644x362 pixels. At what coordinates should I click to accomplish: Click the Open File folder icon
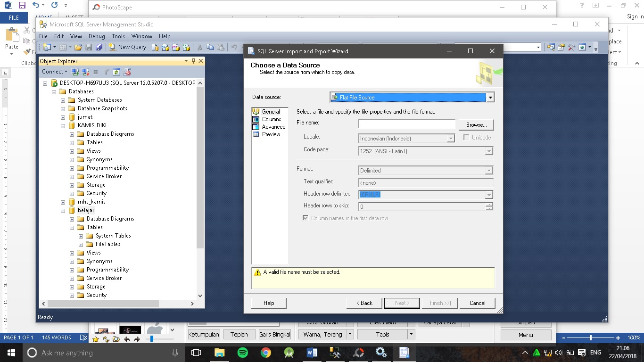[78, 47]
